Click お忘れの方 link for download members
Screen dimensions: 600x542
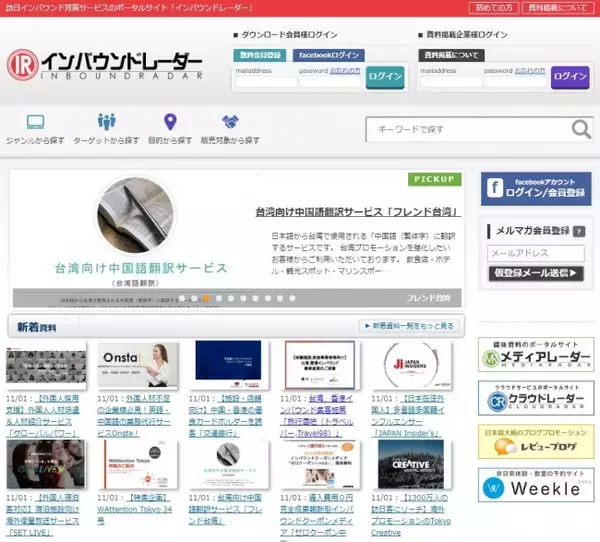(x=345, y=71)
